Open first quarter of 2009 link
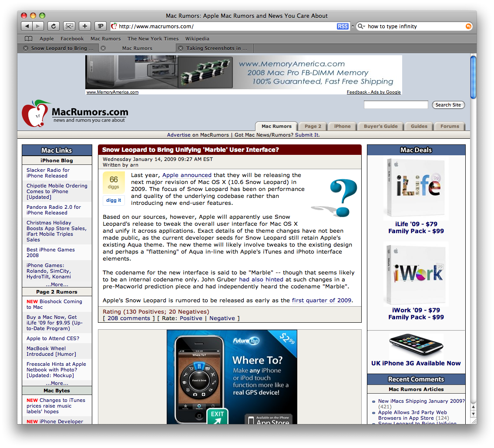The height and width of the screenshot is (448, 494). coord(322,301)
